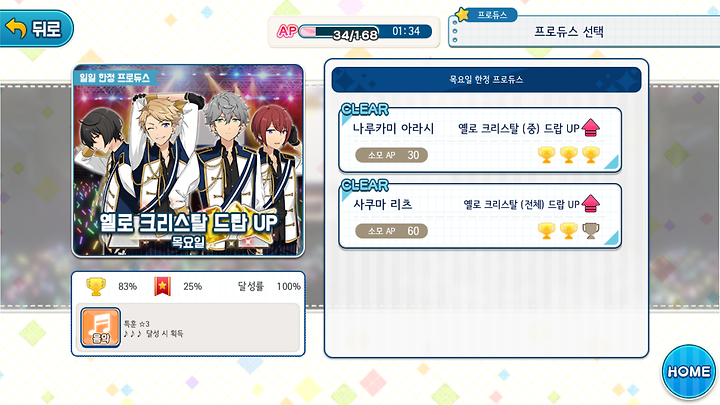
Task: Click the 소모 AP 60 cost badge
Action: pos(392,231)
